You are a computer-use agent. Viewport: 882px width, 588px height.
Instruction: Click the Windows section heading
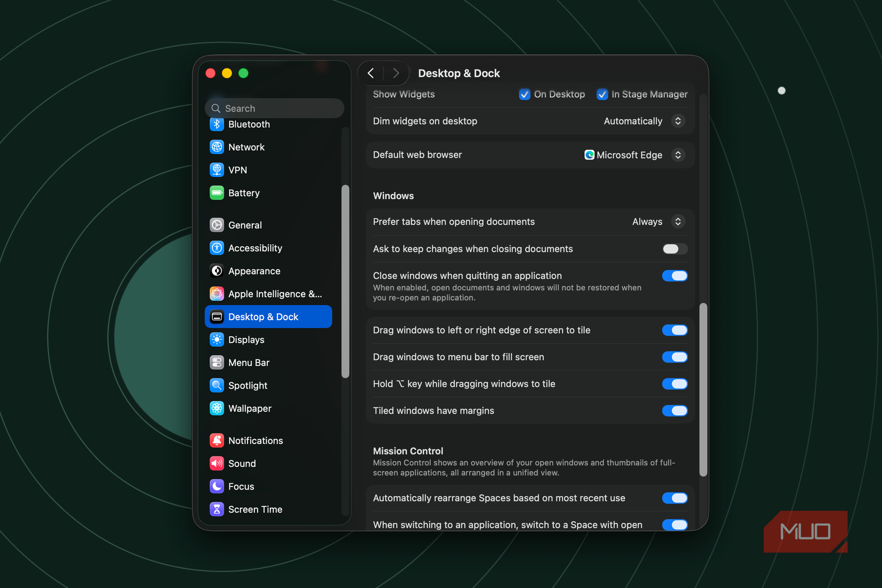coord(393,196)
